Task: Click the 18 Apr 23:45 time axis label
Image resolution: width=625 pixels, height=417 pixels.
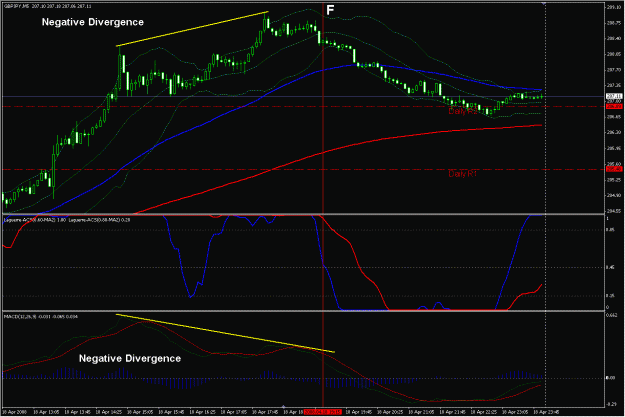Action: click(546, 412)
